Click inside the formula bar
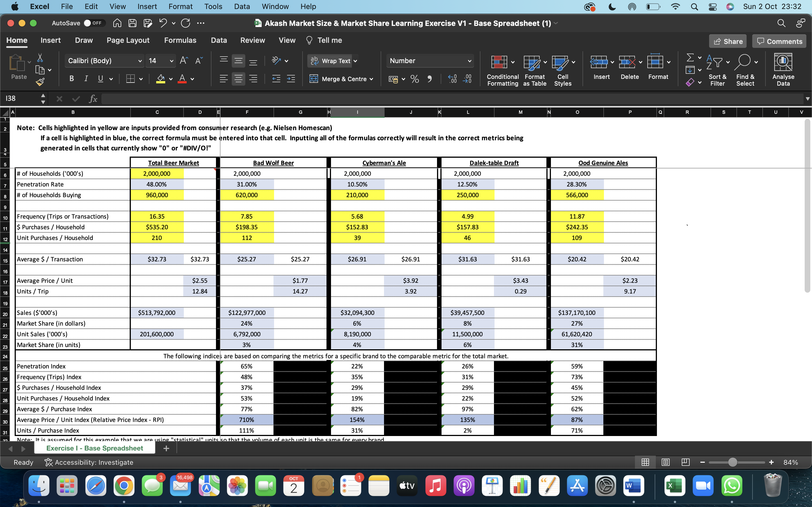812x507 pixels. (302, 98)
